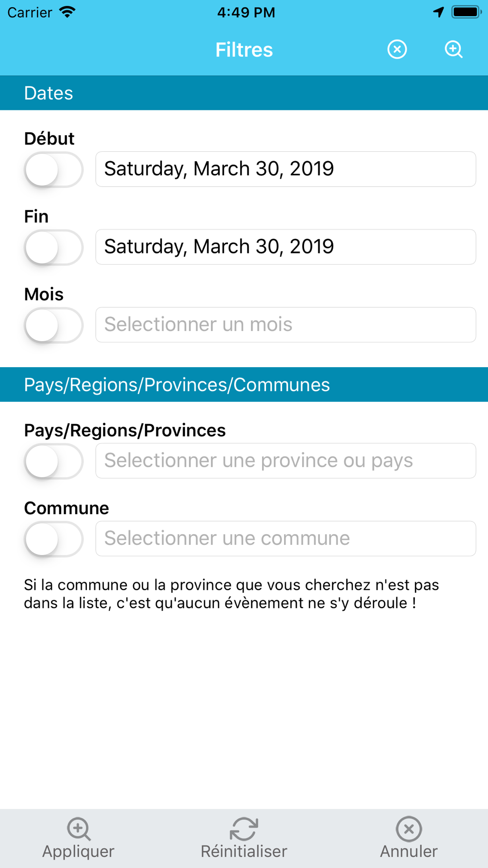Open the province ou pays selector
Image resolution: width=488 pixels, height=868 pixels.
[285, 461]
